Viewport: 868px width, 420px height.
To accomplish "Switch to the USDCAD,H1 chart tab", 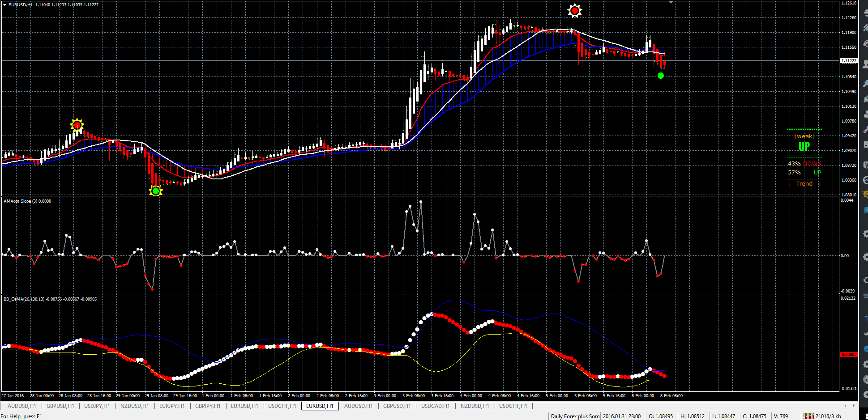I will pos(435,406).
